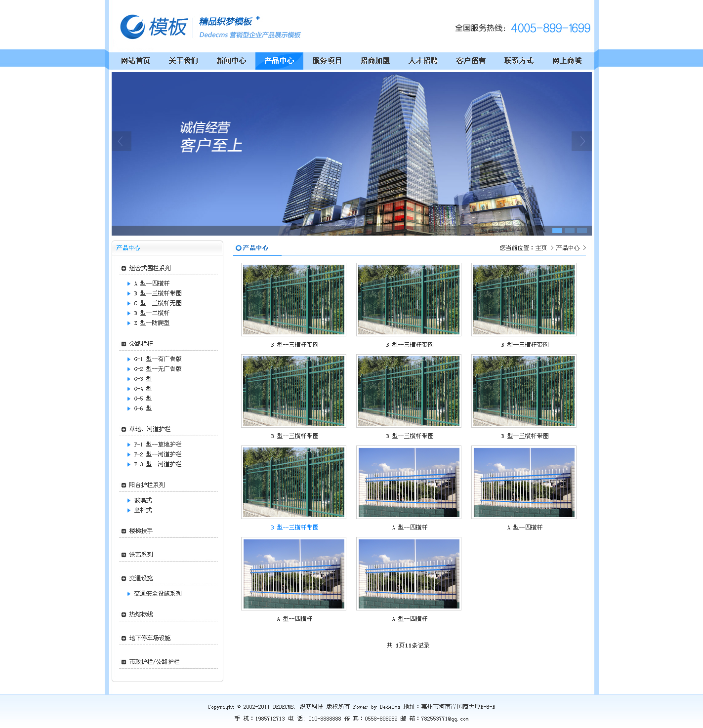Advance banner with next slide arrow
This screenshot has width=703, height=728.
[x=581, y=141]
